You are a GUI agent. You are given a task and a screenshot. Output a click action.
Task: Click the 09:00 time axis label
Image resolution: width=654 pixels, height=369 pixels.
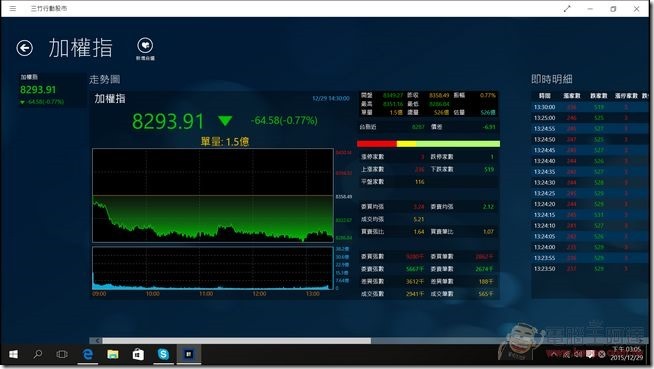(99, 294)
